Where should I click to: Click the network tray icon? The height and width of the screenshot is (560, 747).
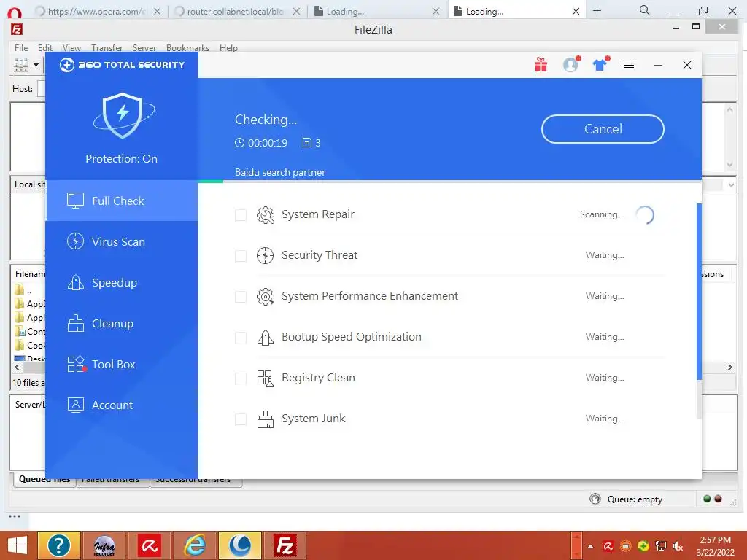pyautogui.click(x=661, y=546)
